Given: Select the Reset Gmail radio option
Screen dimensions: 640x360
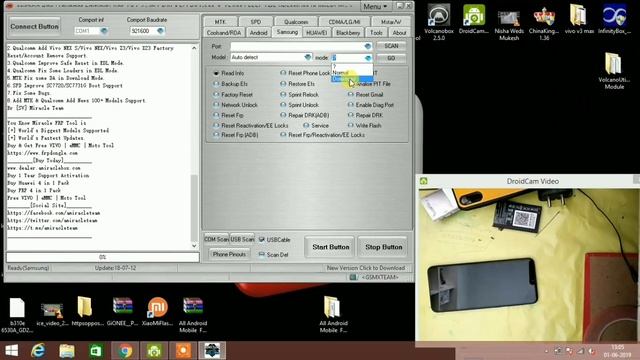Looking at the screenshot, I should point(351,94).
